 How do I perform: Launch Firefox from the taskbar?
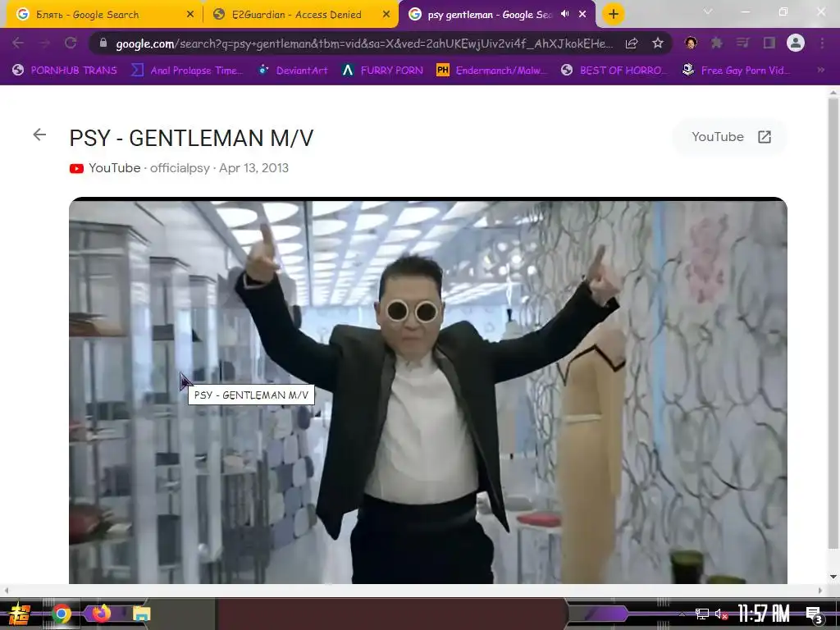(101, 613)
